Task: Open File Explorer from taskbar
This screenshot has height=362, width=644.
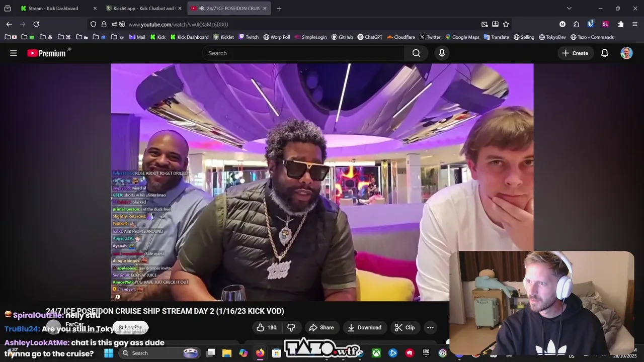Action: point(227,353)
